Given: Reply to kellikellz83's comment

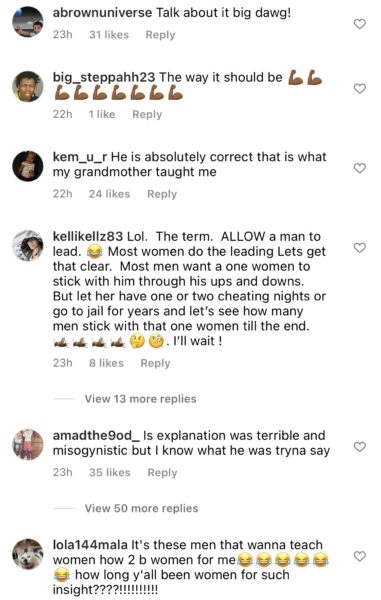Looking at the screenshot, I should (155, 363).
